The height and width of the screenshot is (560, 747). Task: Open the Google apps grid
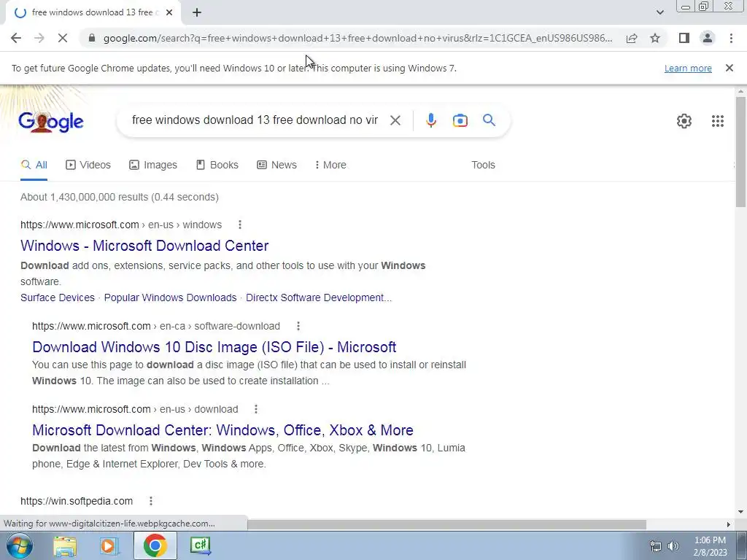[718, 121]
